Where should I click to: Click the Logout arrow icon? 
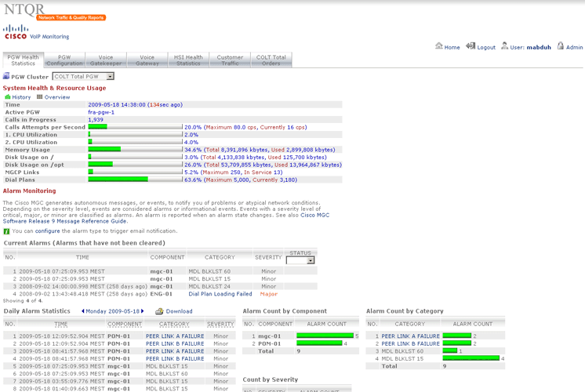point(471,46)
